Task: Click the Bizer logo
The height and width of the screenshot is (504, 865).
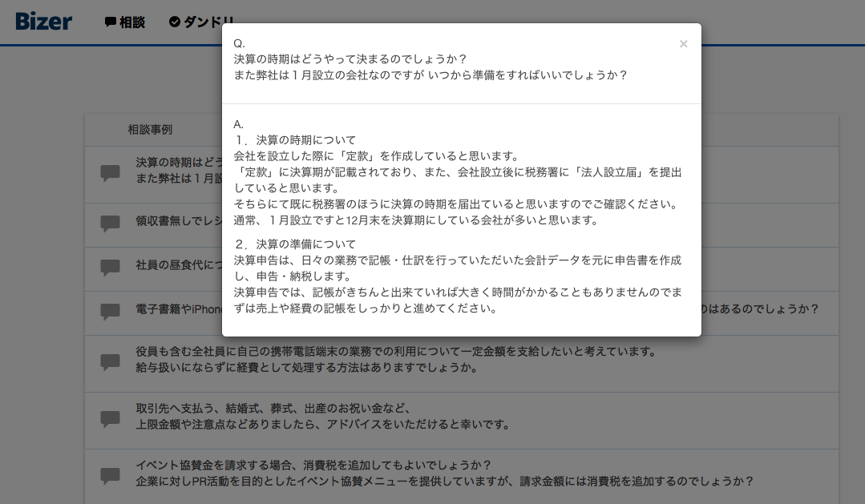Action: [43, 22]
